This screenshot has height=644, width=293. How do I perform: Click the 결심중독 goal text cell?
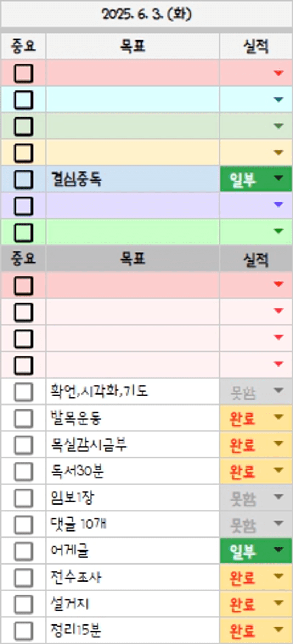pos(132,179)
